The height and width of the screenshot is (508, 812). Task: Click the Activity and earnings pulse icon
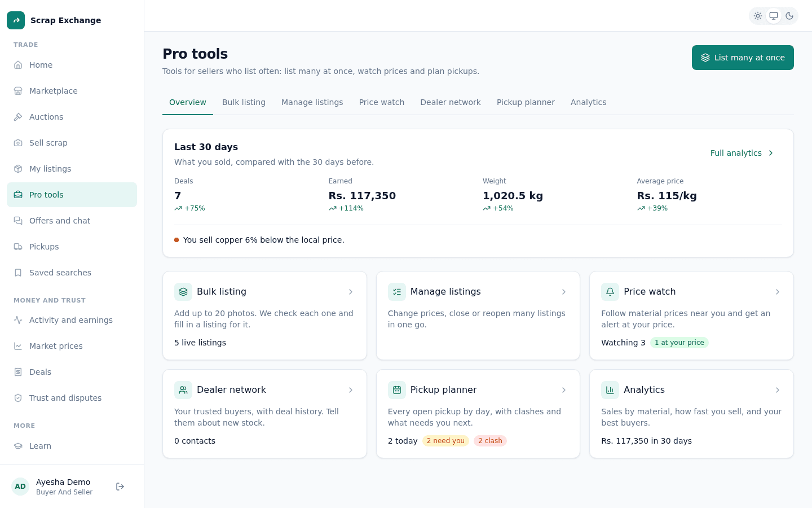(x=18, y=320)
